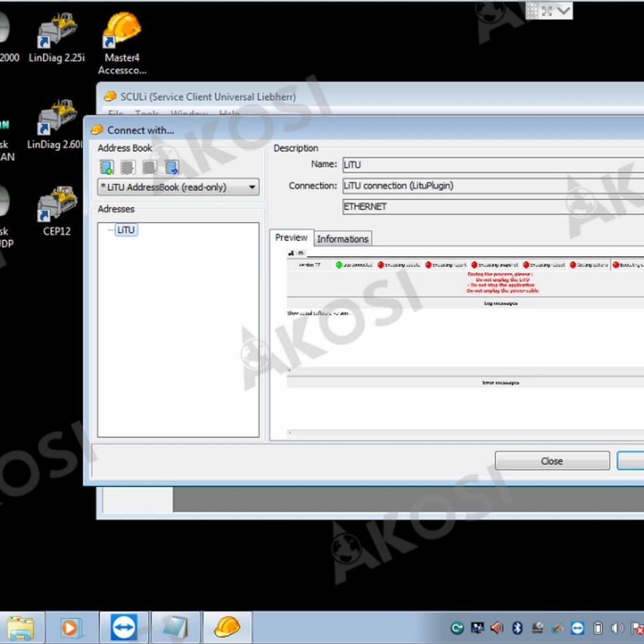Click Safely Remove Hardware tray icon
Viewport: 644px width, 644px height.
tap(537, 628)
